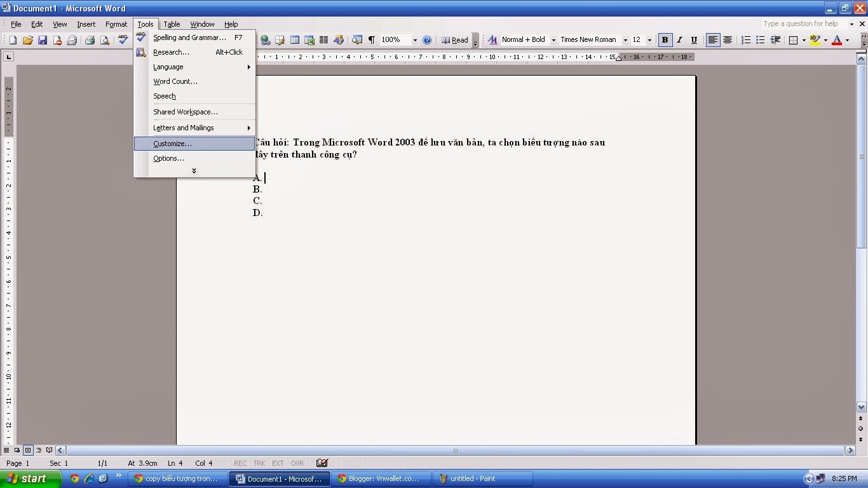Click the Document Map icon
The height and width of the screenshot is (488, 868).
coord(357,40)
